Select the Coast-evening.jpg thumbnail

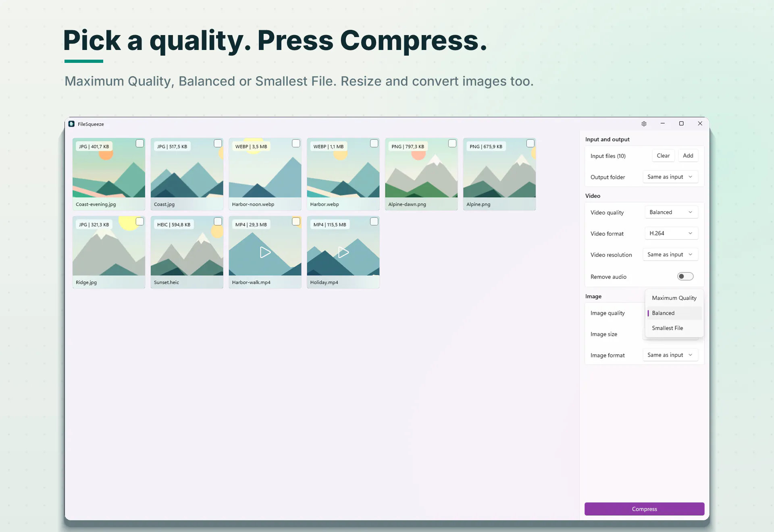[x=109, y=174]
